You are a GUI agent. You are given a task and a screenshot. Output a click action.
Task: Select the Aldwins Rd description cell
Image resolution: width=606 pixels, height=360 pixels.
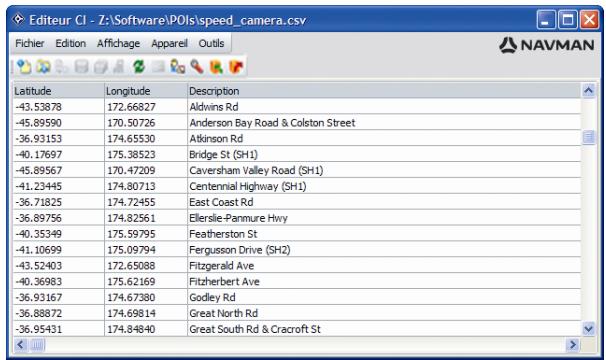point(384,107)
